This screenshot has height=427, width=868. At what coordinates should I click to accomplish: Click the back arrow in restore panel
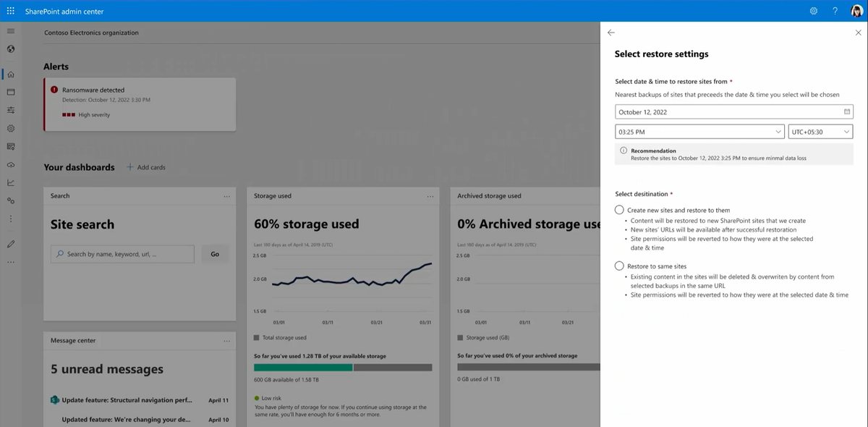coord(611,33)
